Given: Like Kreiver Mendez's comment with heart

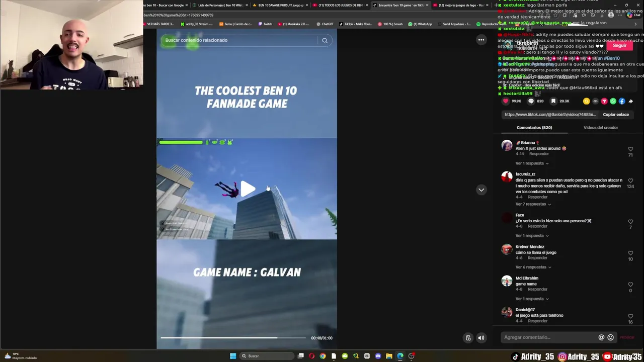Looking at the screenshot, I should (630, 253).
